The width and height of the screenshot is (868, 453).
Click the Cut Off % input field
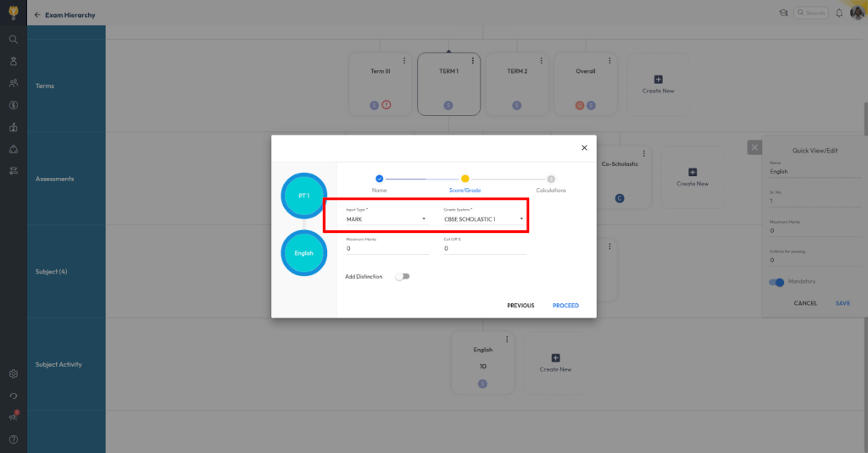(x=484, y=249)
